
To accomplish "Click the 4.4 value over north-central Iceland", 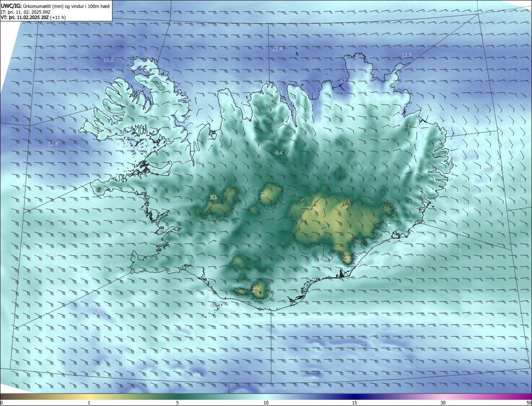I will click(x=278, y=153).
